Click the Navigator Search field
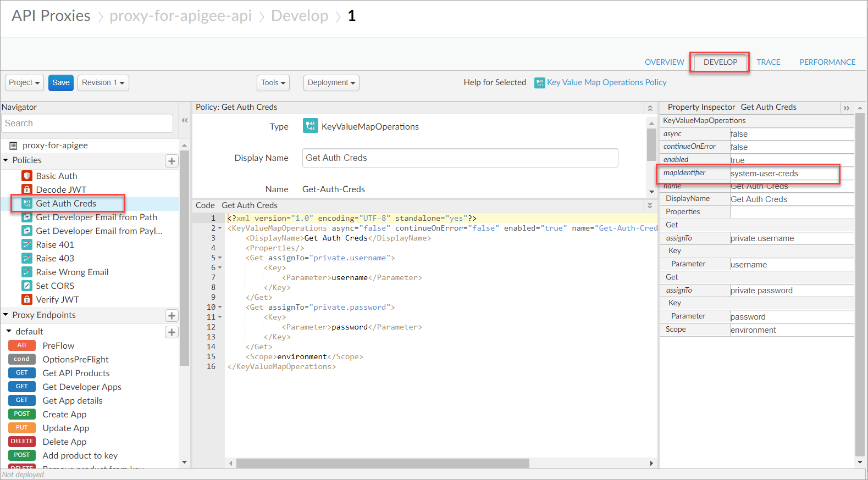Image resolution: width=868 pixels, height=480 pixels. pos(87,124)
